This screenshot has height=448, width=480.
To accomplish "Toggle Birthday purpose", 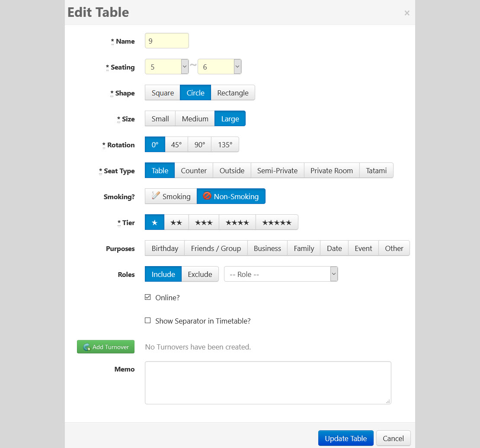I will (x=165, y=248).
